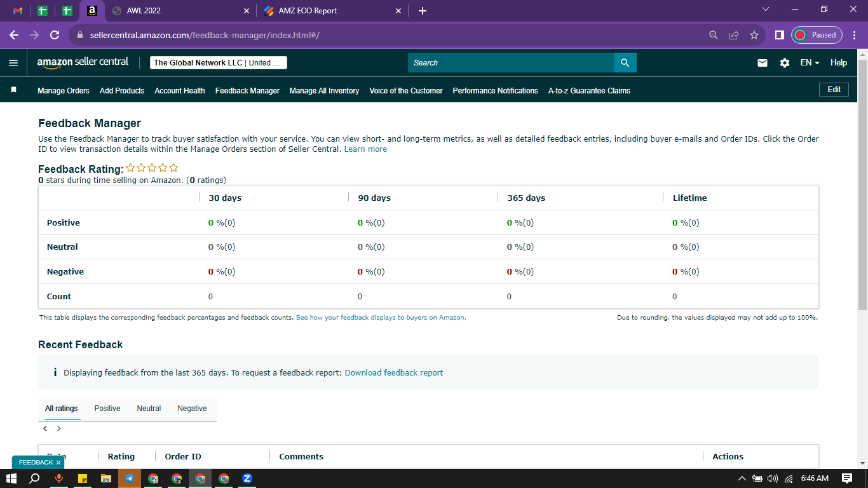Screen dimensions: 868x488
Task: Switch to the Neutral ratings tab
Action: point(149,409)
